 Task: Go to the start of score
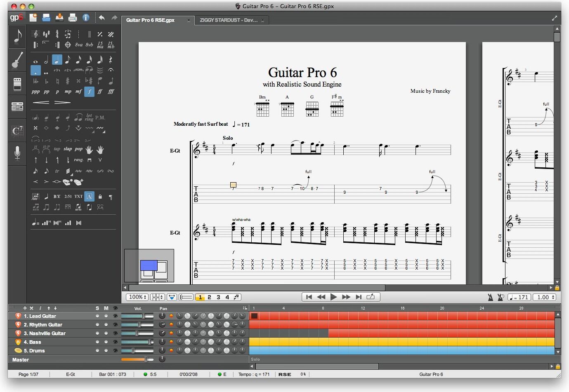pos(309,297)
